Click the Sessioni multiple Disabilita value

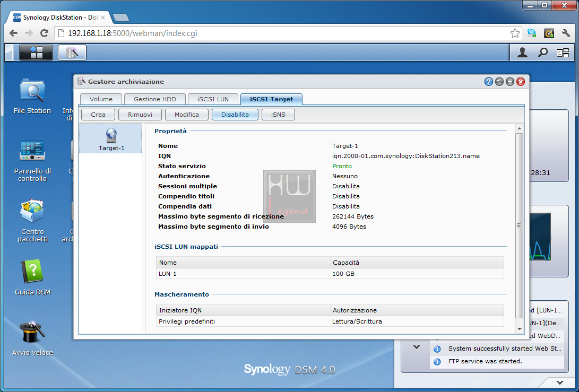point(345,186)
